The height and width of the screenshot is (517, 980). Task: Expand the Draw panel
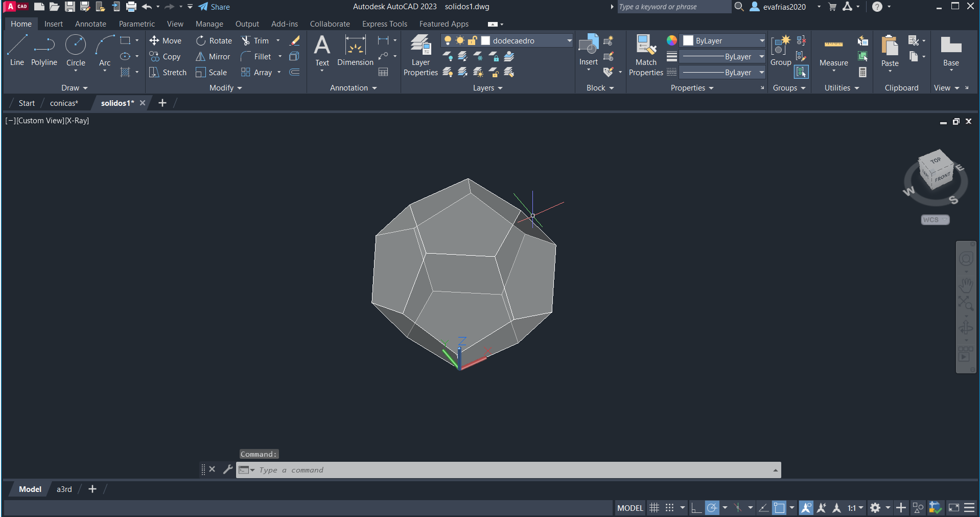point(75,88)
